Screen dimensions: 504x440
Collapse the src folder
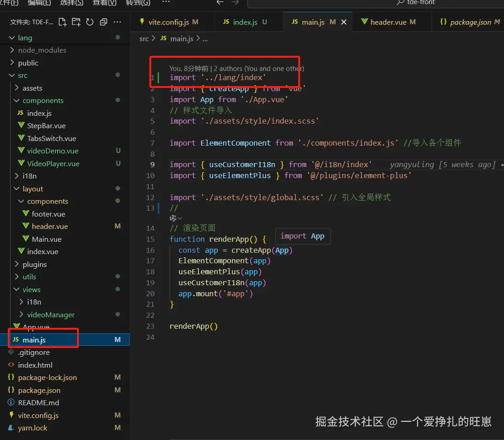65,76
